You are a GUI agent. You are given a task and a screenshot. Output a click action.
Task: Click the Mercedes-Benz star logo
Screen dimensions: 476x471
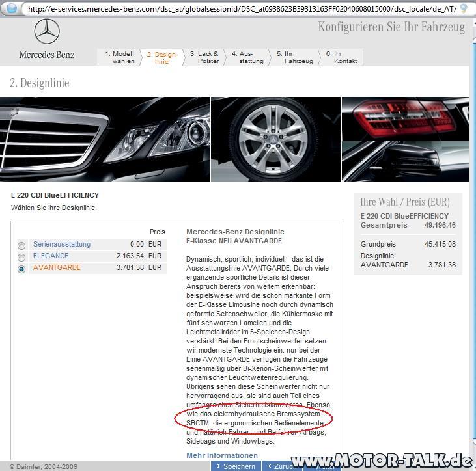pos(47,31)
